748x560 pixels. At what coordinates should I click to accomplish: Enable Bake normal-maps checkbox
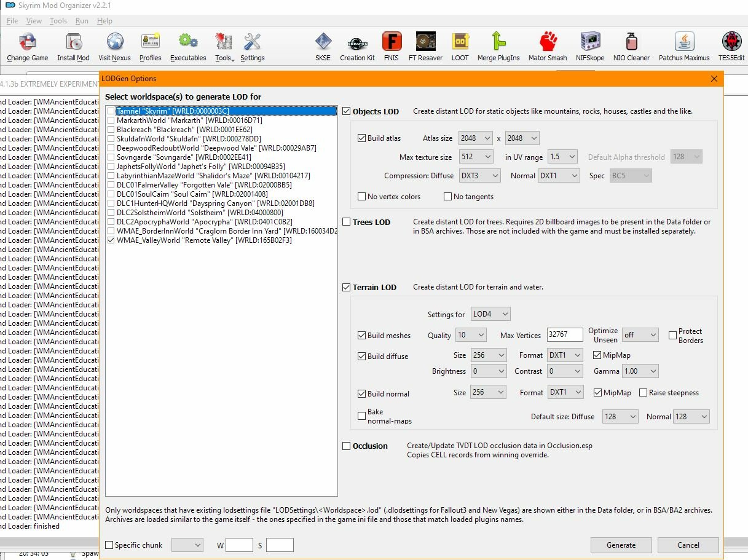click(x=361, y=416)
